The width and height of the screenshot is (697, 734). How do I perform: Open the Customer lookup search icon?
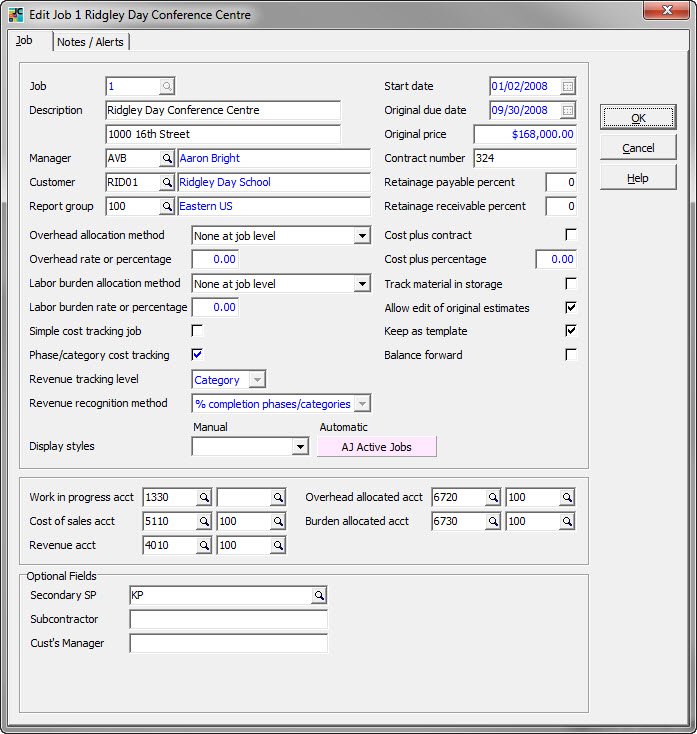coord(167,182)
